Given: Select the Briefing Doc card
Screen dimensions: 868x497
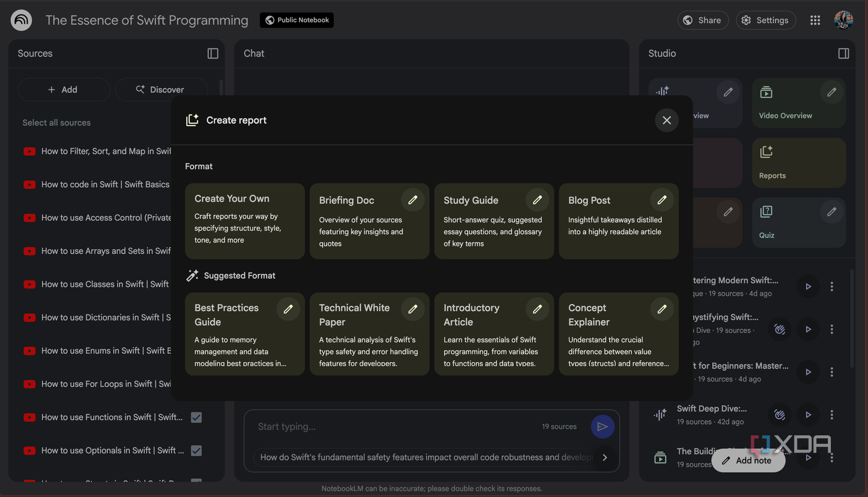Looking at the screenshot, I should (370, 221).
